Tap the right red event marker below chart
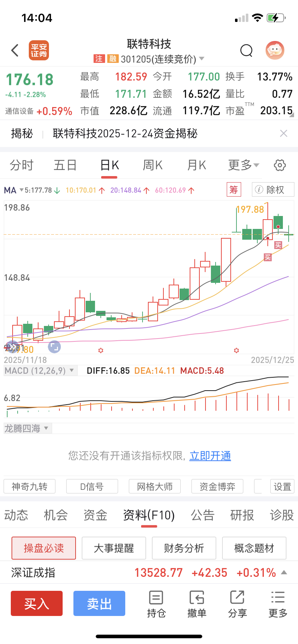The height and width of the screenshot is (644, 298). (x=236, y=350)
